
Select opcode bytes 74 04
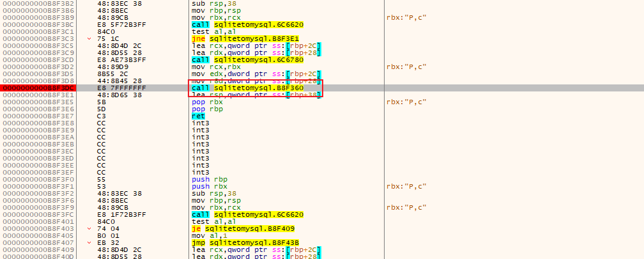point(107,228)
